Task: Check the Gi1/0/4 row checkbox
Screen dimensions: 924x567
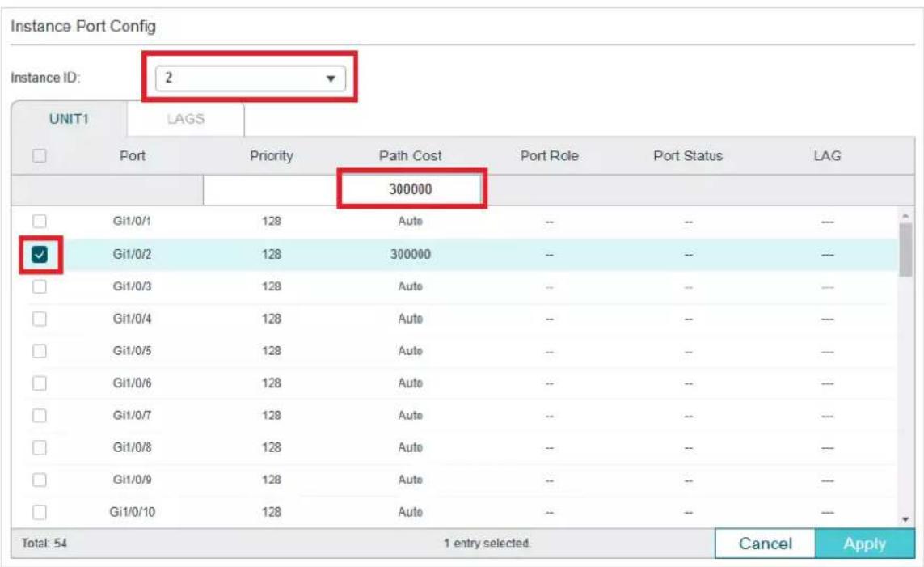Action: (40, 319)
